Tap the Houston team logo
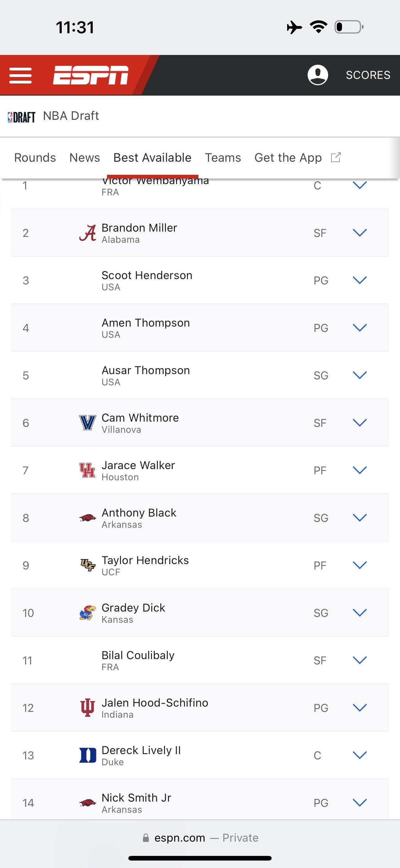The width and height of the screenshot is (400, 868). coord(87,470)
